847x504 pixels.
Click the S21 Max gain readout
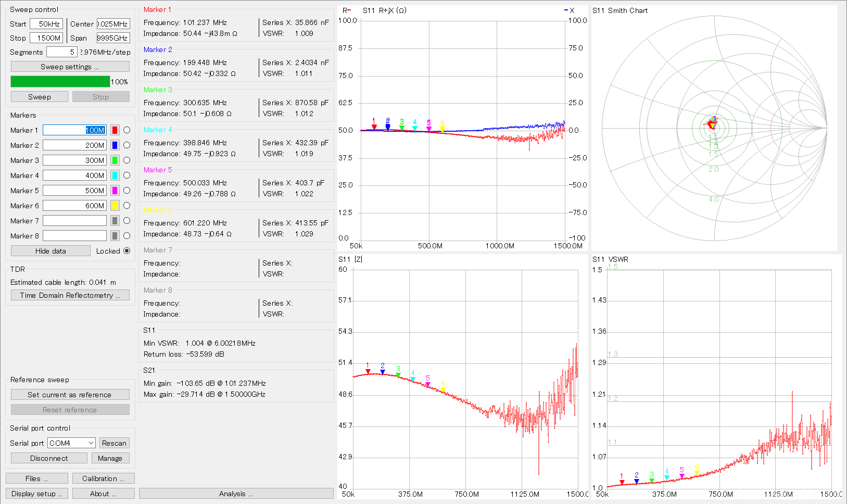point(205,394)
